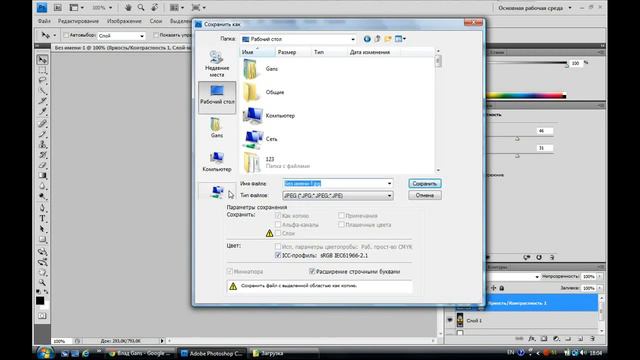Screen dimensions: 640x360
Task: Open Recent Places in the Save dialog sidebar
Action: point(217,64)
